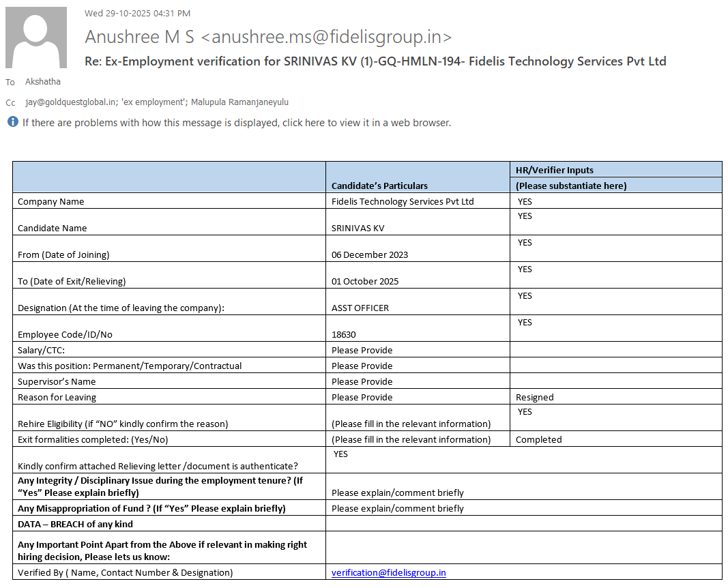The width and height of the screenshot is (728, 588).
Task: Click the empty Supervisor's Name verifier input cell
Action: pos(615,381)
